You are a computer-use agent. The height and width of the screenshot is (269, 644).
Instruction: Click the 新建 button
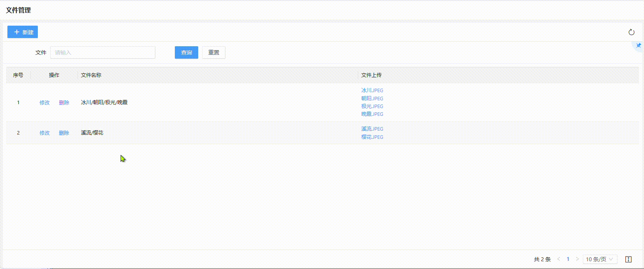[23, 32]
